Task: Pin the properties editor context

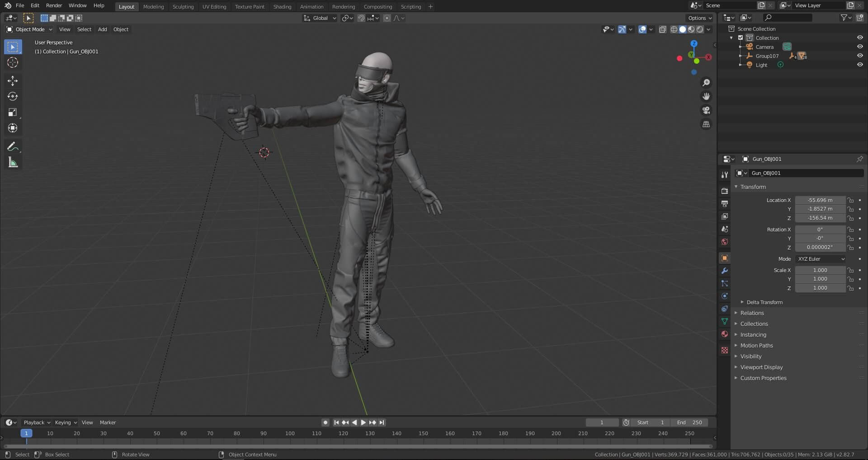Action: pos(859,159)
